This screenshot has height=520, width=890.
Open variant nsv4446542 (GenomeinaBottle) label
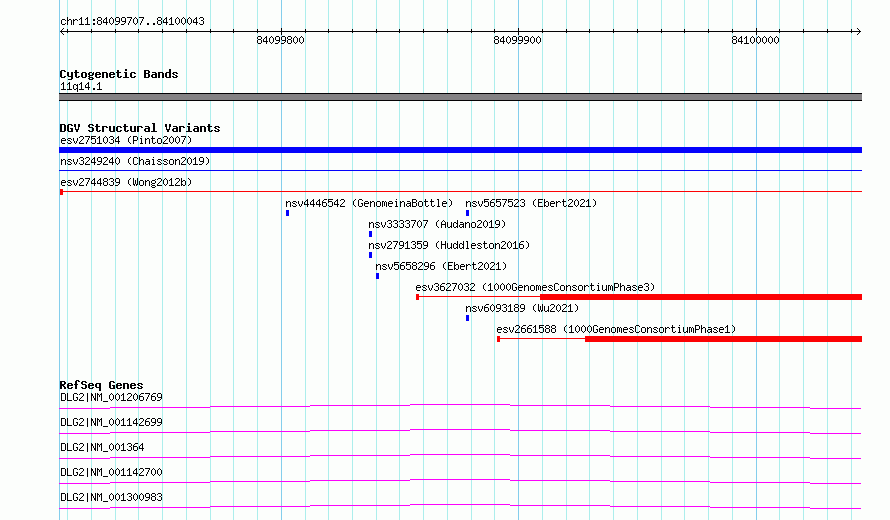(369, 203)
